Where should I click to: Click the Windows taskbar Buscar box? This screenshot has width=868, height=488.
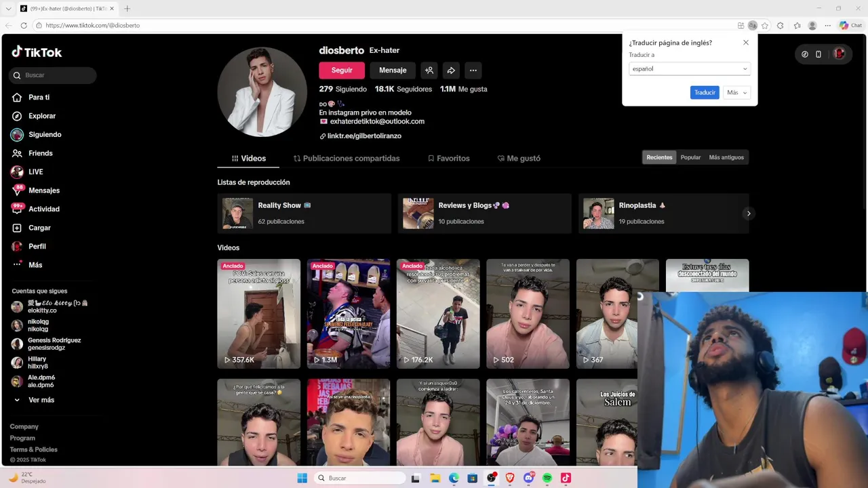coord(360,478)
